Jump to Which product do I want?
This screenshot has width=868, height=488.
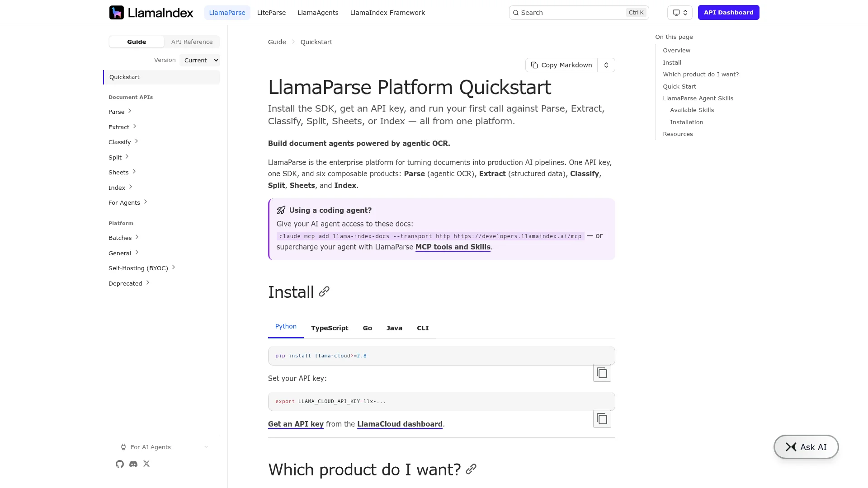tap(701, 75)
